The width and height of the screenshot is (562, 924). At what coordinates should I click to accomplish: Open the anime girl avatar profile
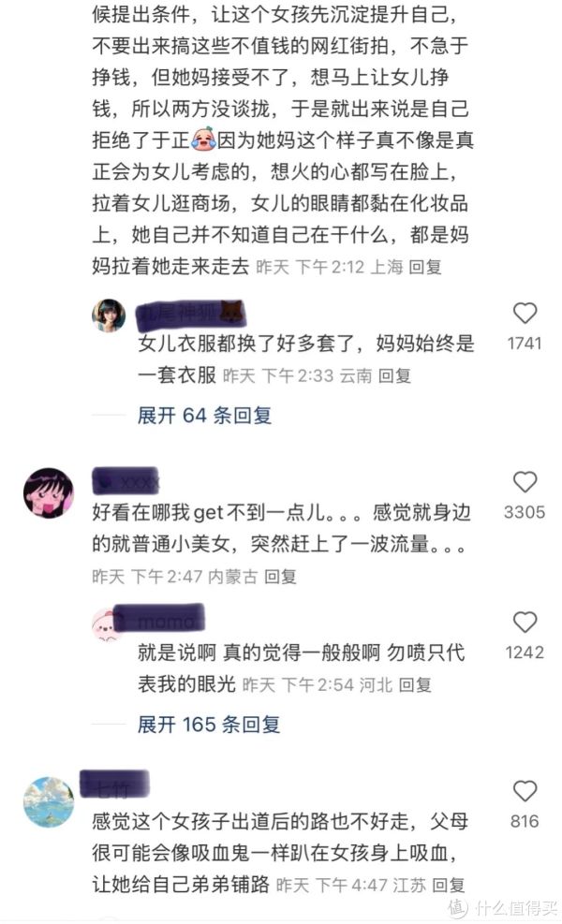pyautogui.click(x=49, y=493)
